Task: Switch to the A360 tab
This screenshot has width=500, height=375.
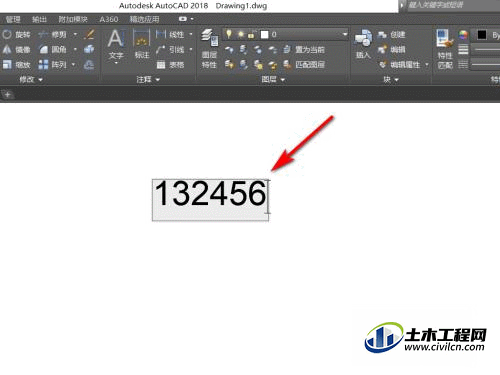Action: (x=109, y=19)
